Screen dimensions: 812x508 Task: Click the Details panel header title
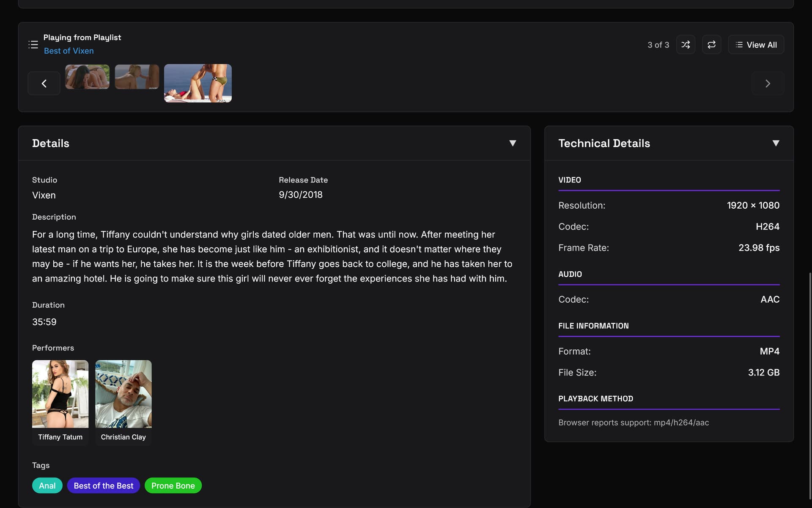pos(51,143)
